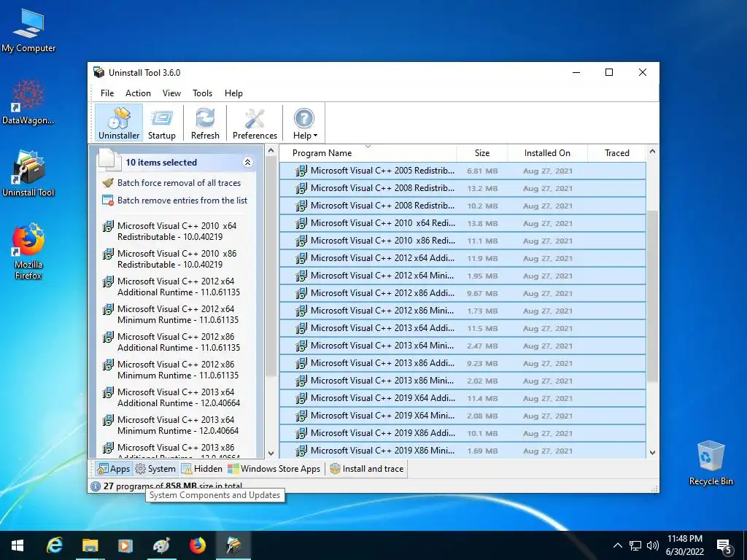
Task: Open the Tools menu
Action: [203, 93]
